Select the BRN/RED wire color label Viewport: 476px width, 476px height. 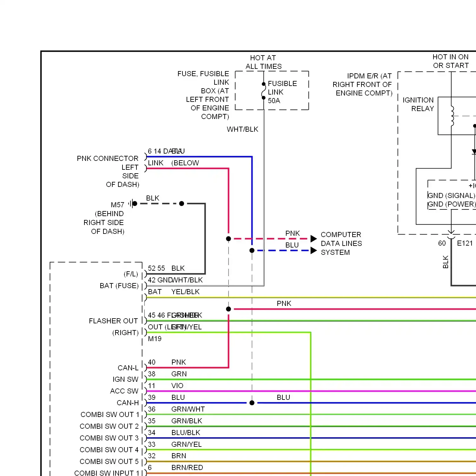(x=187, y=467)
